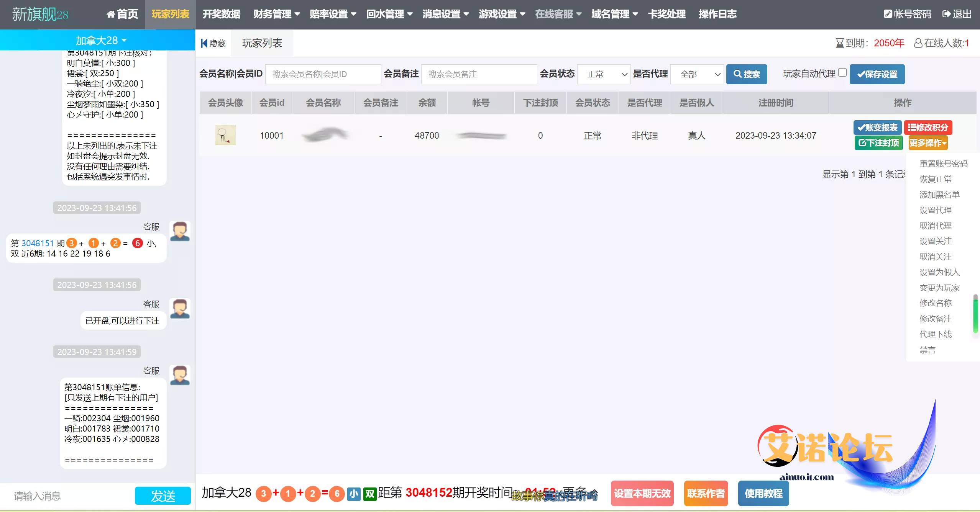
Task: Click the 保存设置 button
Action: point(877,74)
